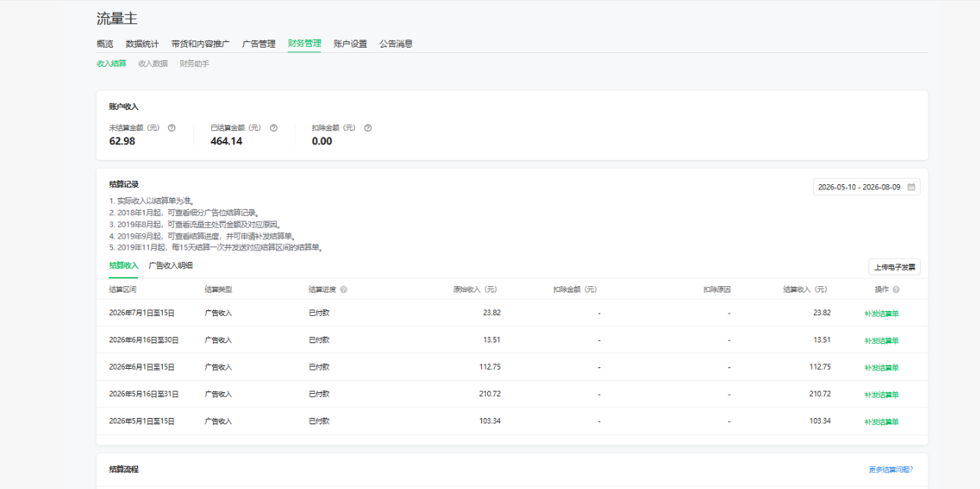This screenshot has height=489, width=980.
Task: Click the 扣除原因 column header
Action: coord(716,289)
